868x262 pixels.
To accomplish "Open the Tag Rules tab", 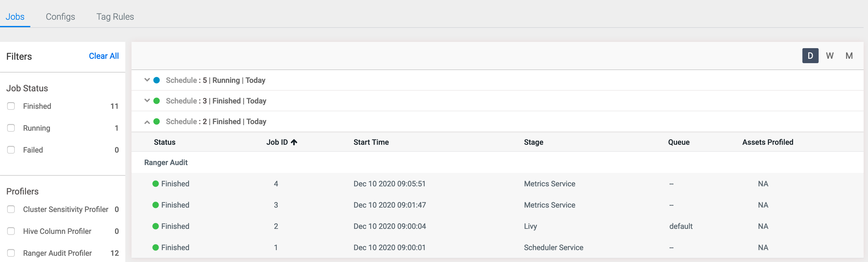I will pyautogui.click(x=115, y=17).
